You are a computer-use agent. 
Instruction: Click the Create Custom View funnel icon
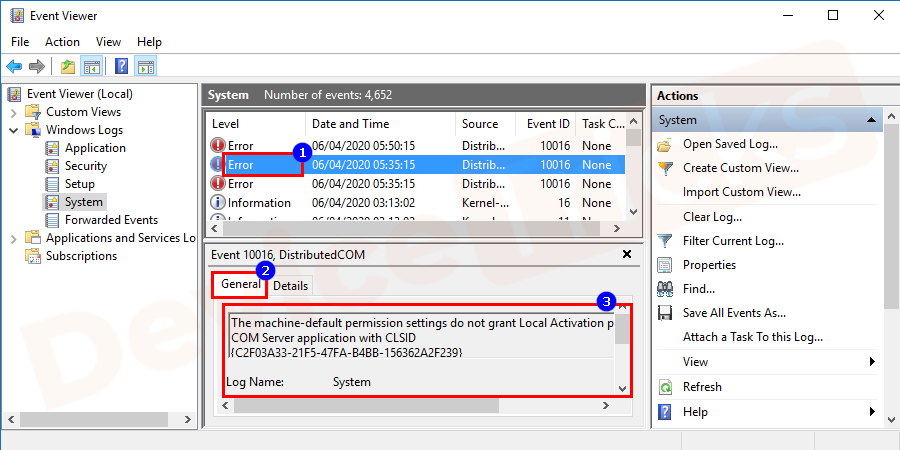pos(665,168)
